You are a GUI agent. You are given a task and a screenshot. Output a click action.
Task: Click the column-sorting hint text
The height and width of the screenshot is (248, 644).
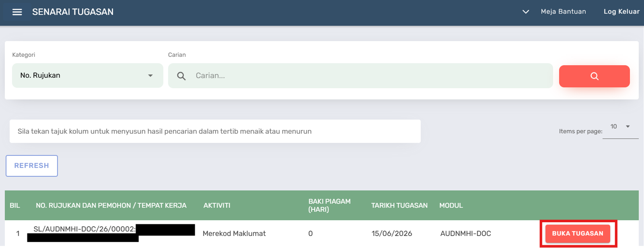coord(165,131)
